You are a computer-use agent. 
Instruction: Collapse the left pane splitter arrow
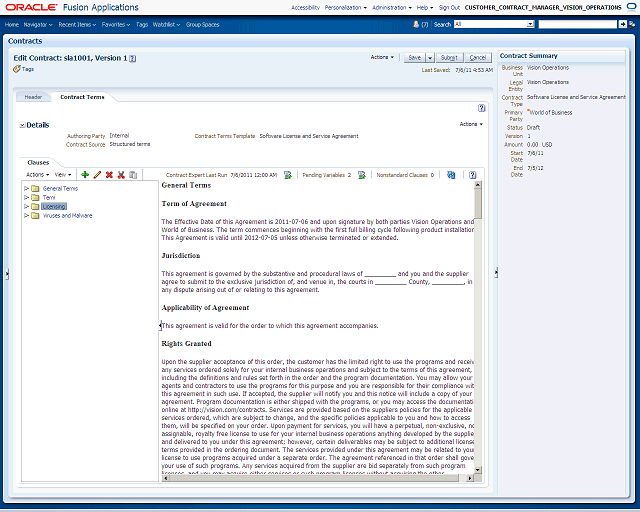pyautogui.click(x=7, y=274)
